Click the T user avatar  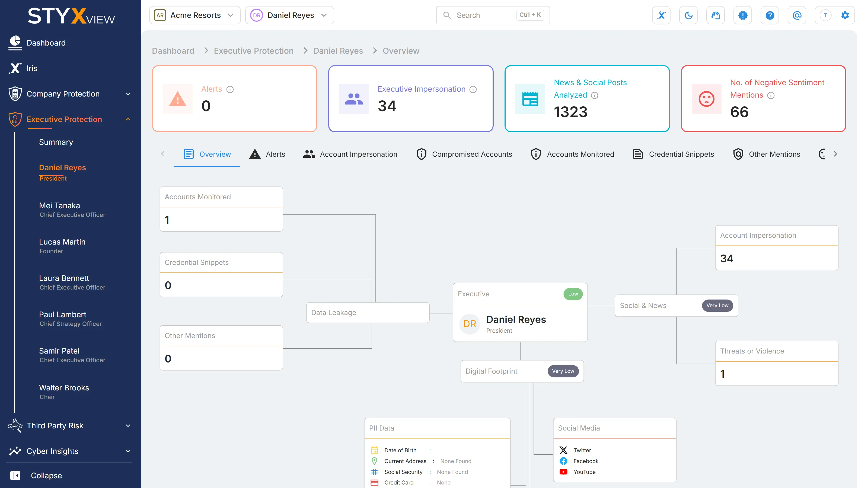pyautogui.click(x=825, y=15)
